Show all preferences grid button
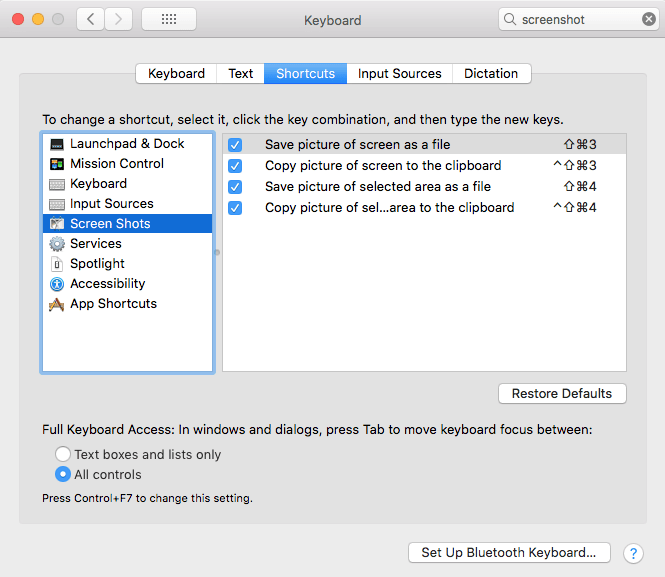 [169, 19]
